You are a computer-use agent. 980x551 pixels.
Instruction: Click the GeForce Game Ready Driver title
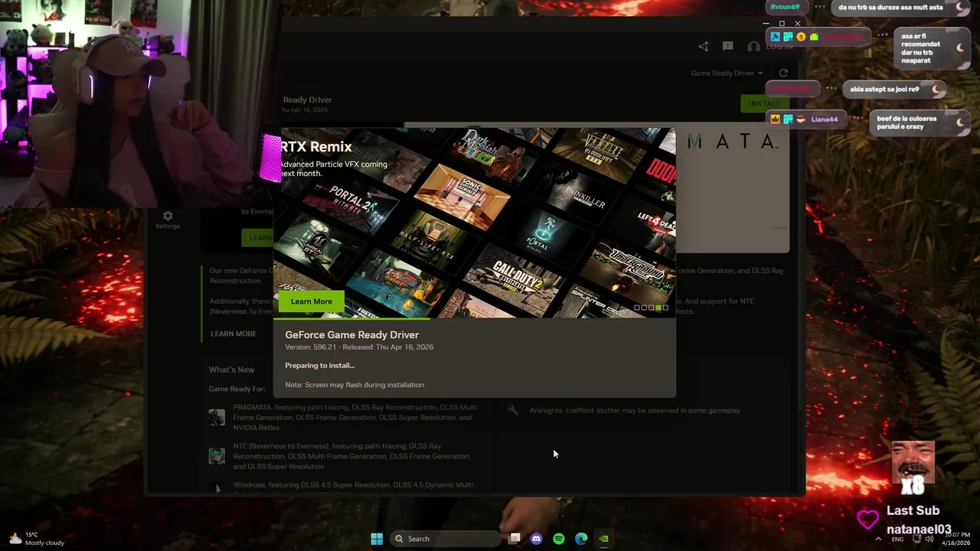(352, 334)
